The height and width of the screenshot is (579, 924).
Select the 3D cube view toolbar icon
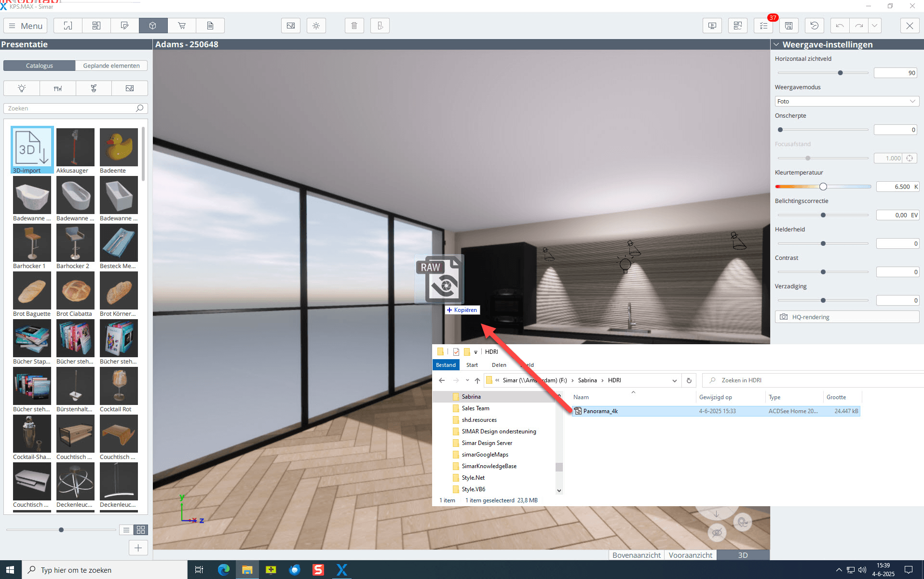point(153,26)
